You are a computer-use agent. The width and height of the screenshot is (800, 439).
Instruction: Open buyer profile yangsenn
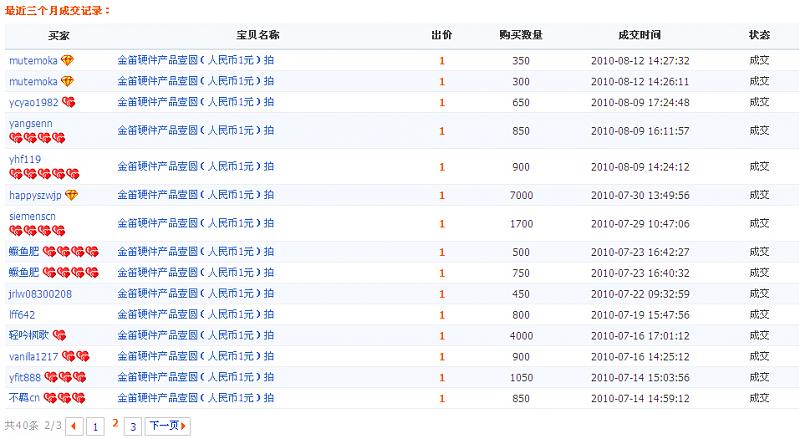[31, 124]
